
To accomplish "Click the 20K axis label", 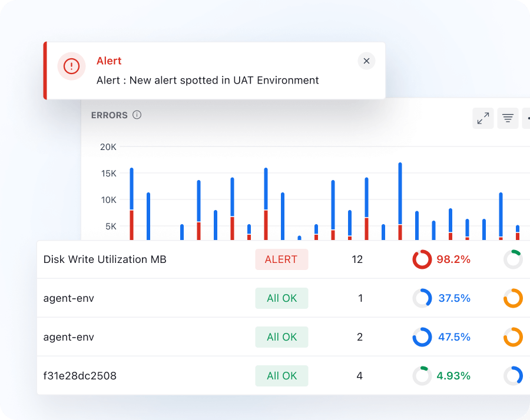I will tap(108, 147).
